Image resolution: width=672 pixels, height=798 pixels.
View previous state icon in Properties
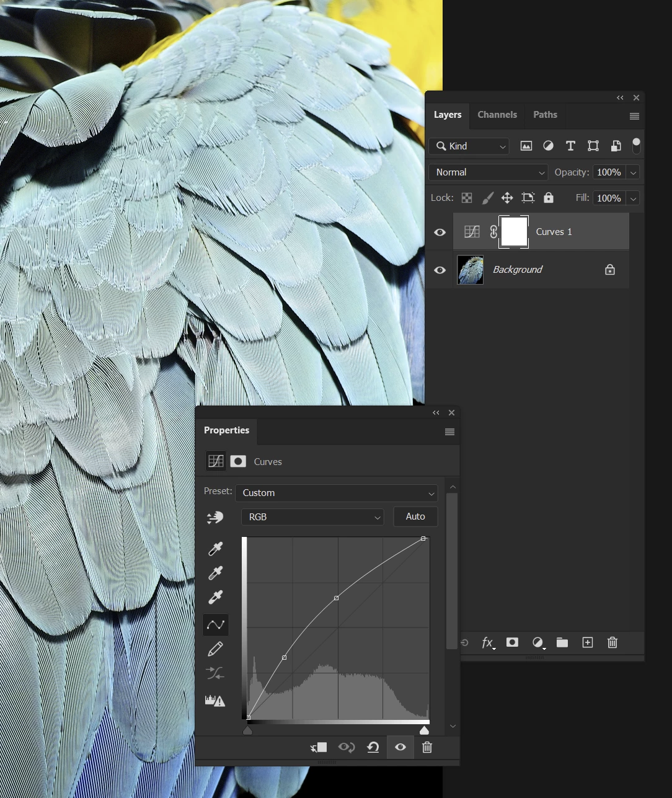pyautogui.click(x=347, y=748)
